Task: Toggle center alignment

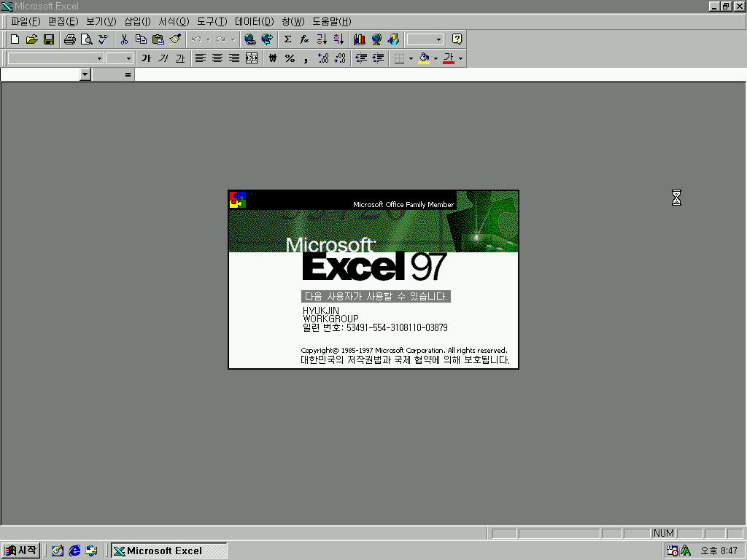Action: point(217,58)
